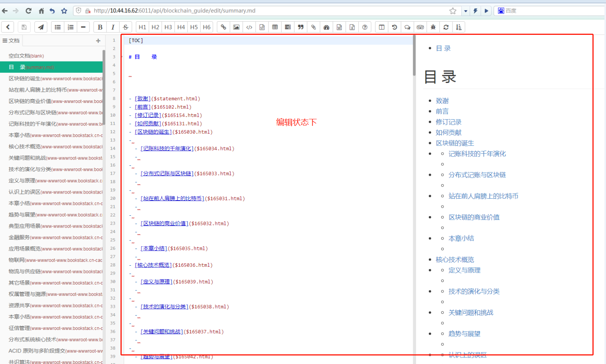This screenshot has height=364, width=606.
Task: Open document revision history
Action: (394, 27)
